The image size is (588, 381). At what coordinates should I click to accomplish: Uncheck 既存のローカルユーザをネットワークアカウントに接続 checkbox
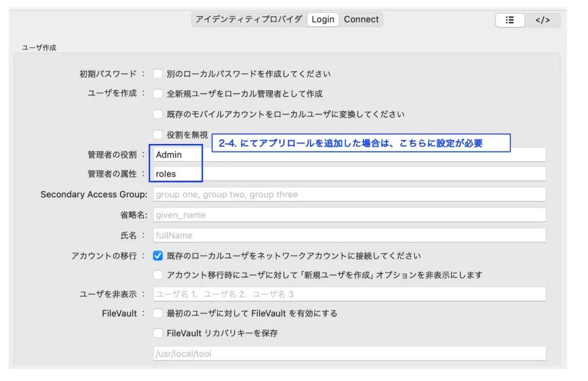[158, 256]
